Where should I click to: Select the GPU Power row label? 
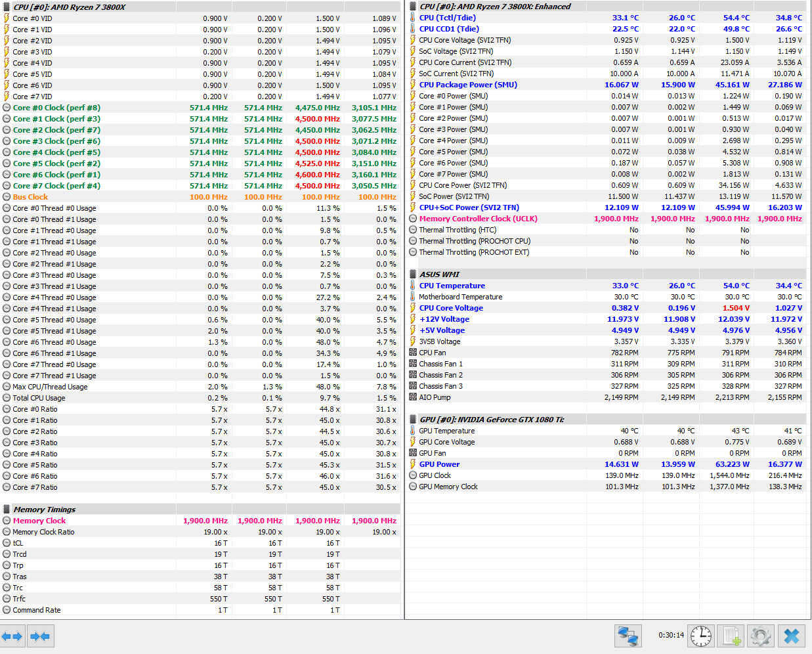439,464
